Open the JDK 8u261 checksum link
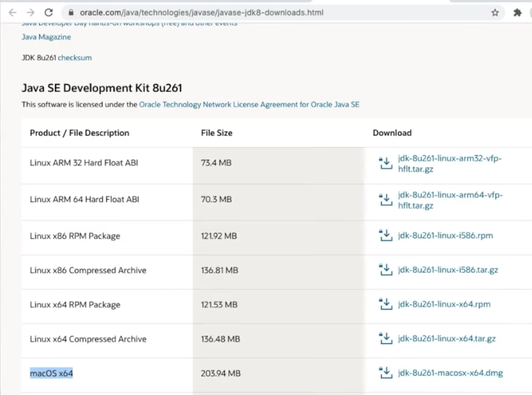Viewport: 532px width, 395px height. click(x=75, y=58)
